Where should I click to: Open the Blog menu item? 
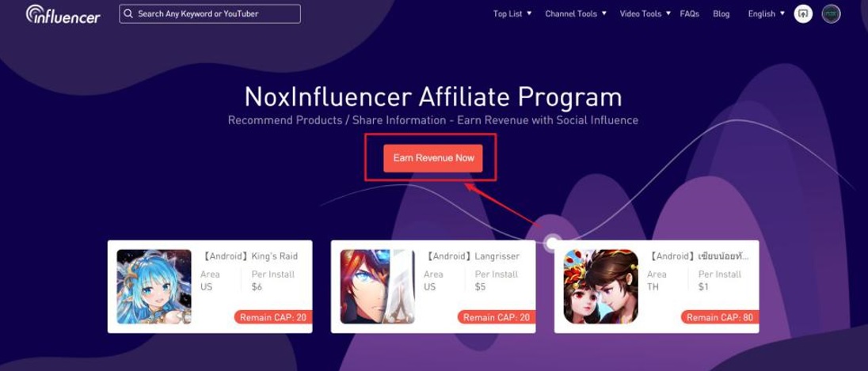pyautogui.click(x=721, y=13)
